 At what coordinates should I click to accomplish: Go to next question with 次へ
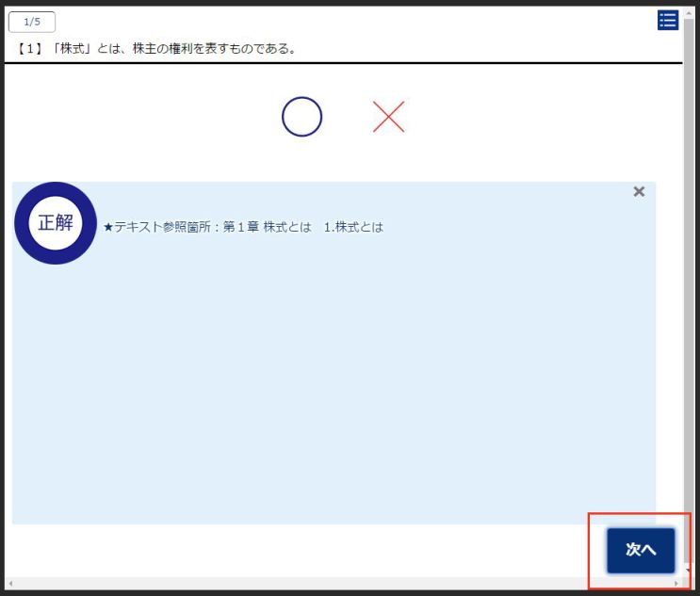641,550
